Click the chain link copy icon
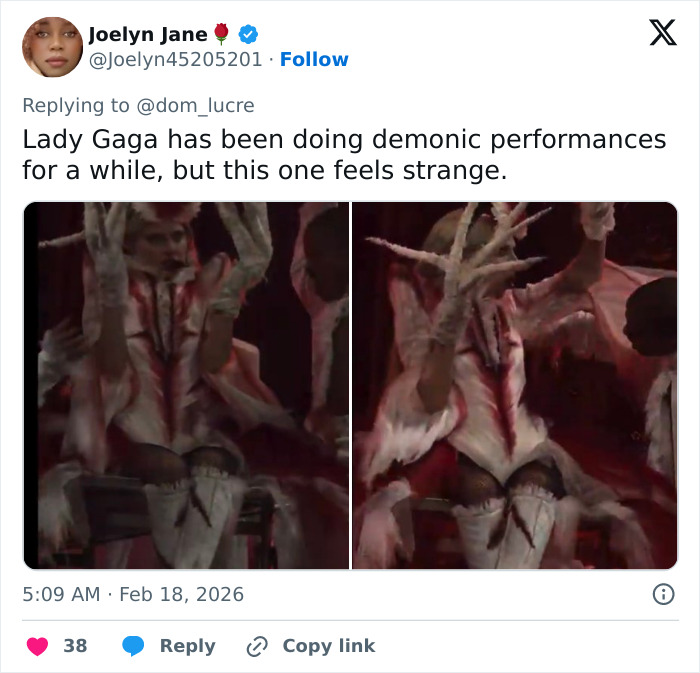 [x=259, y=646]
